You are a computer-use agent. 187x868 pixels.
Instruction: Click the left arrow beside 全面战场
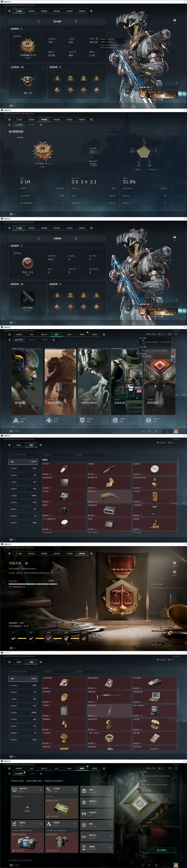click(x=38, y=238)
